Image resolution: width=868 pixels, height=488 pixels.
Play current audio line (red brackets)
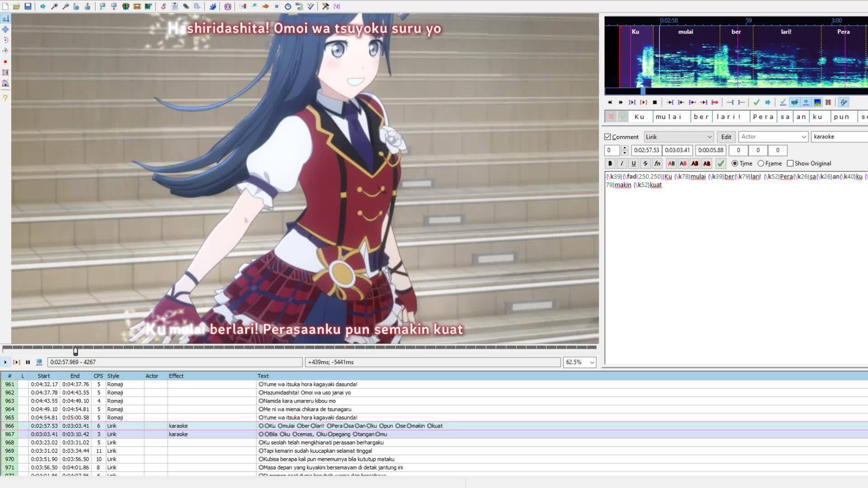click(x=643, y=103)
